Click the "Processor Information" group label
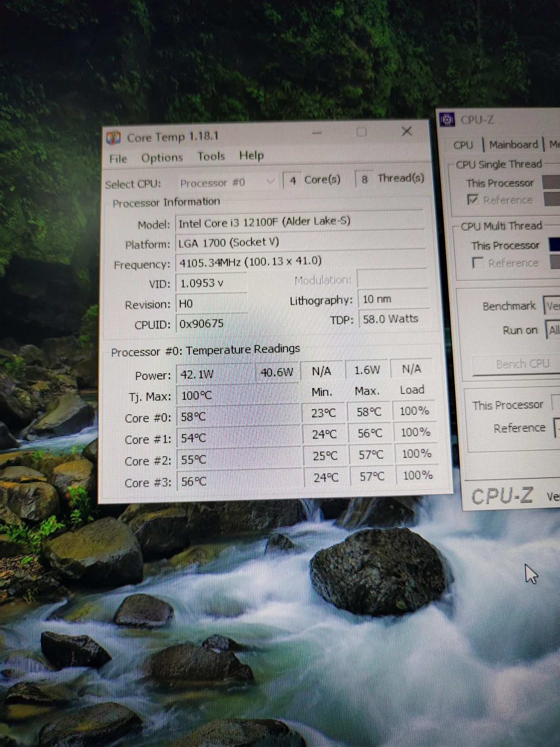The image size is (560, 747). pos(166,202)
